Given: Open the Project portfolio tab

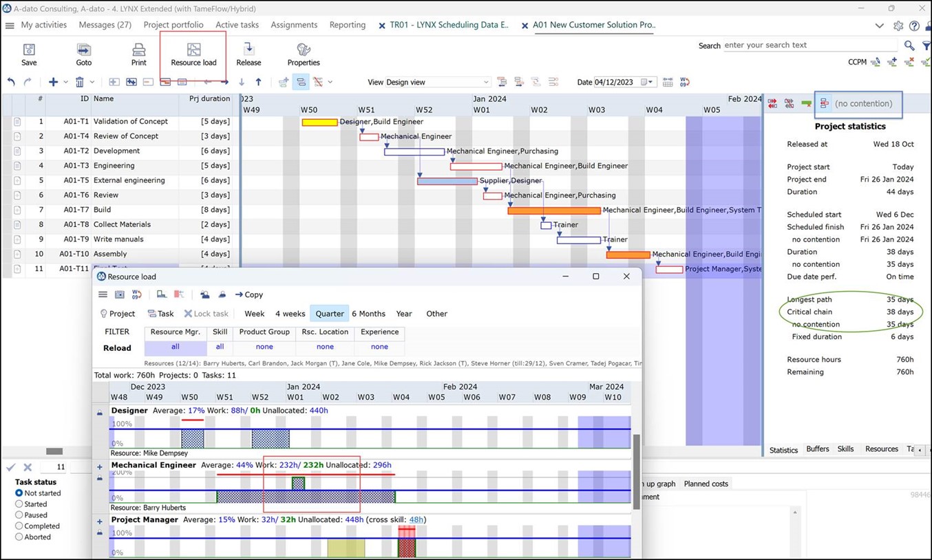Looking at the screenshot, I should click(173, 25).
